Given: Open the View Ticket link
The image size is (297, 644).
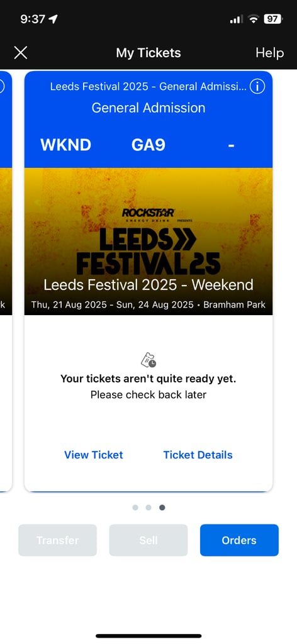Looking at the screenshot, I should coord(94,455).
